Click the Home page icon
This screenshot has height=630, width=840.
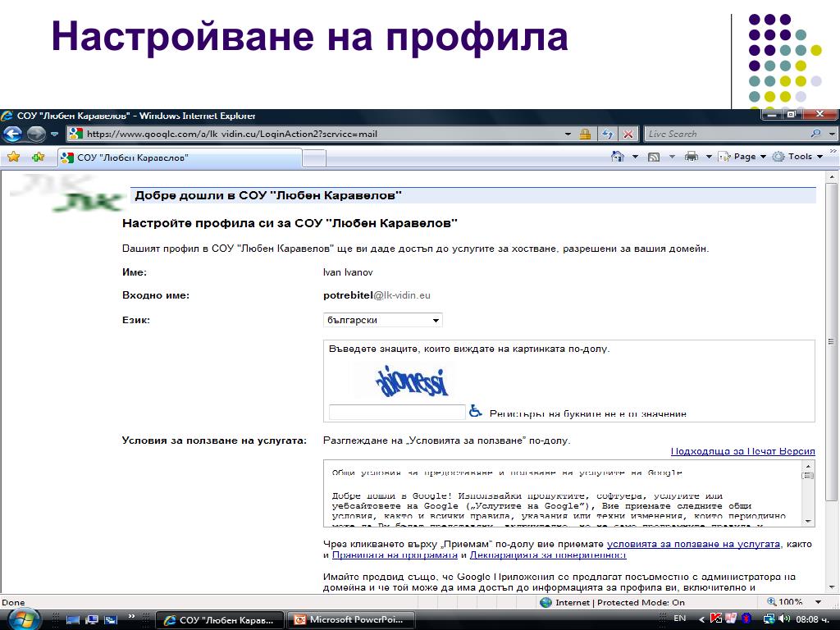(x=618, y=157)
